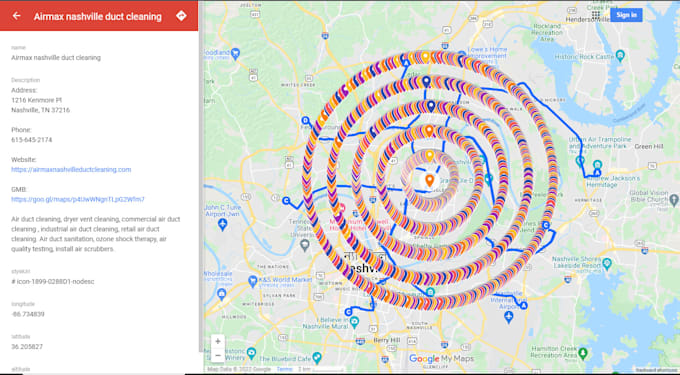Image resolution: width=680 pixels, height=375 pixels.
Task: Select the latitude value 36.205827
Action: (x=27, y=346)
